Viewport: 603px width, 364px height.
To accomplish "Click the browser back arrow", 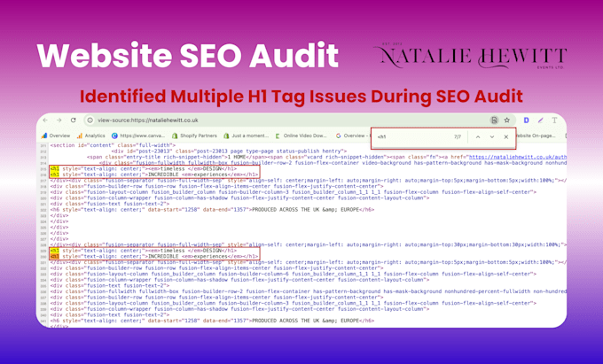I will pos(45,120).
